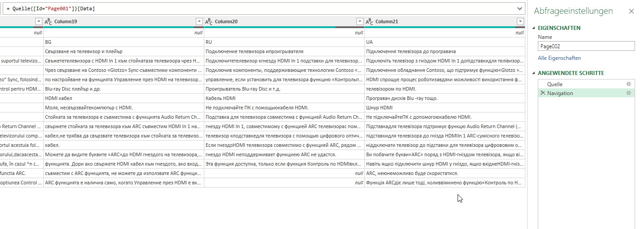This screenshot has height=229, width=644.
Task: Select the Navigation applied step
Action: coord(586,93)
